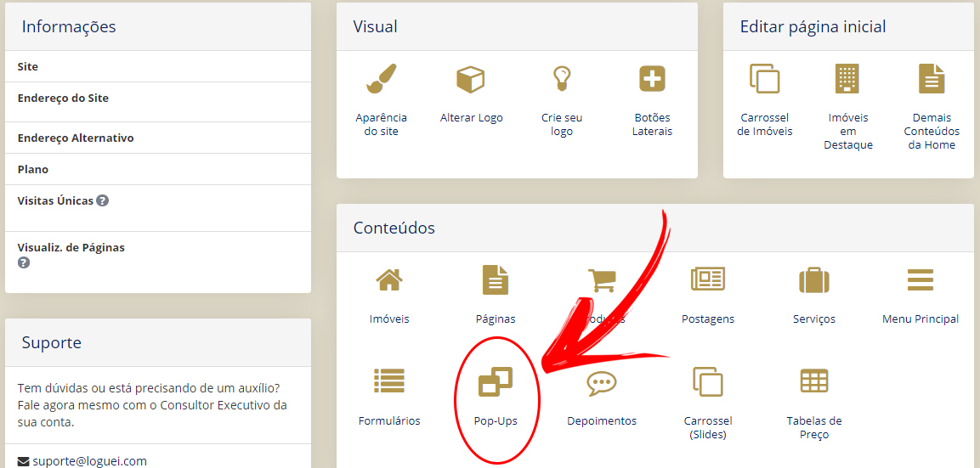Screen dimensions: 980x468
Task: Click the Carrossel (Slides) icon
Action: click(x=707, y=381)
